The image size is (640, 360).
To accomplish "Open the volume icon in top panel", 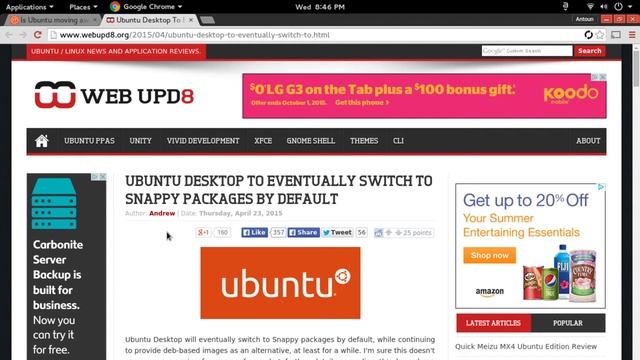I will [x=604, y=7].
